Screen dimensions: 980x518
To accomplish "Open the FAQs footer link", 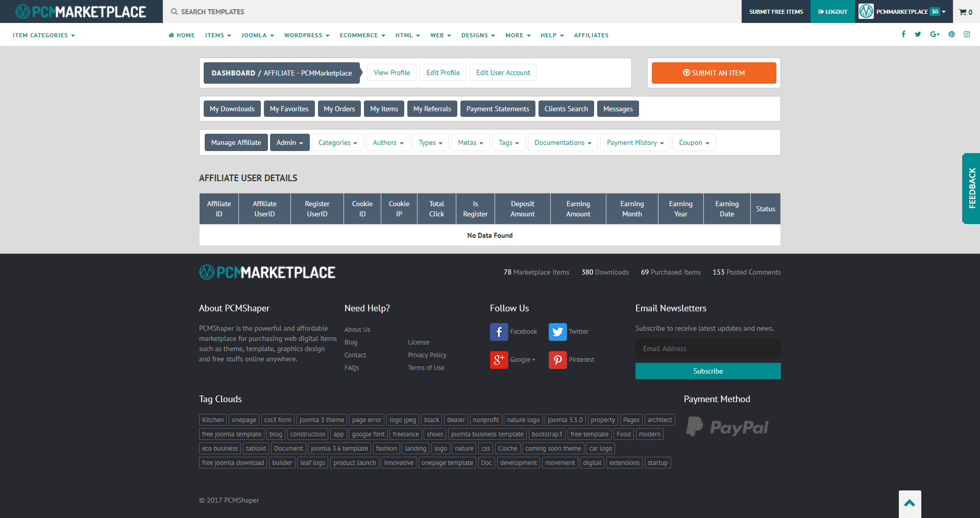I will click(x=352, y=368).
